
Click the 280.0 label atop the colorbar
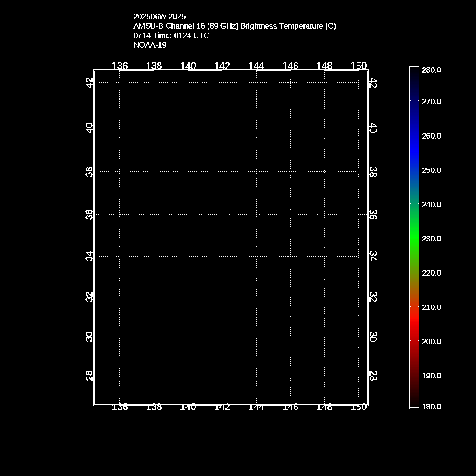(x=431, y=69)
